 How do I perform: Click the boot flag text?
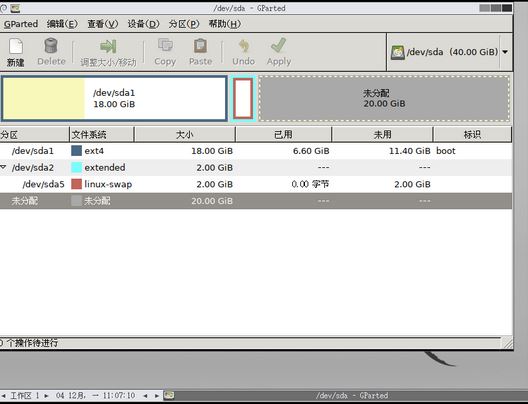point(446,151)
